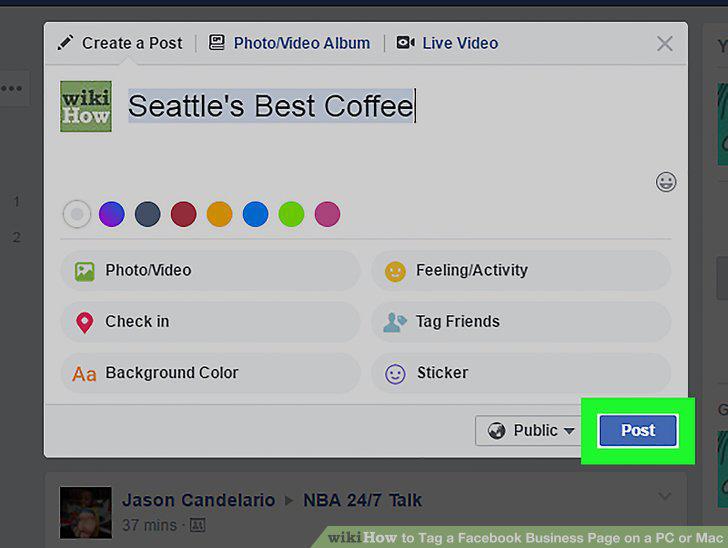Click the group audience icon after 37 mins
Image resolution: width=728 pixels, height=548 pixels.
[x=197, y=526]
